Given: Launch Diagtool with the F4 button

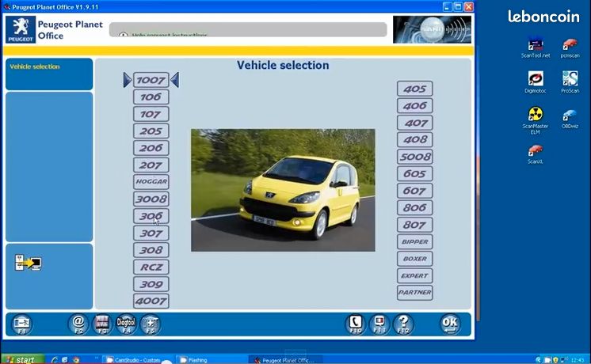Looking at the screenshot, I should 126,324.
